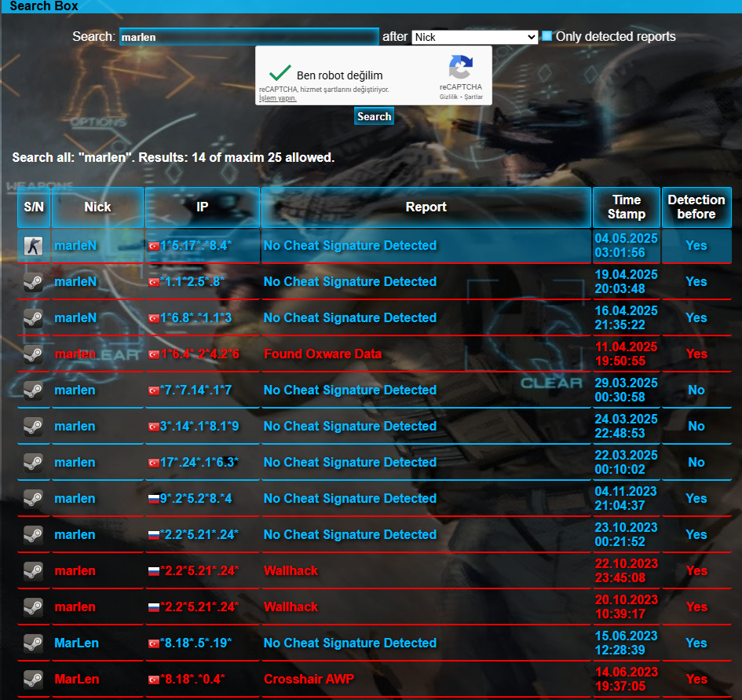
Task: Open the İşlem yapın link in reCAPTCHA
Action: (278, 98)
